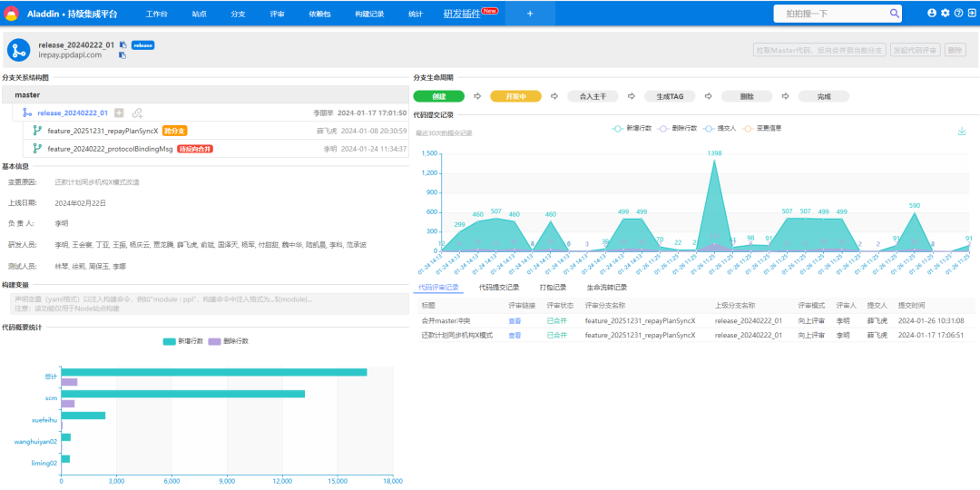Open the user account icon
Screen dimensions: 980x490
point(932,13)
